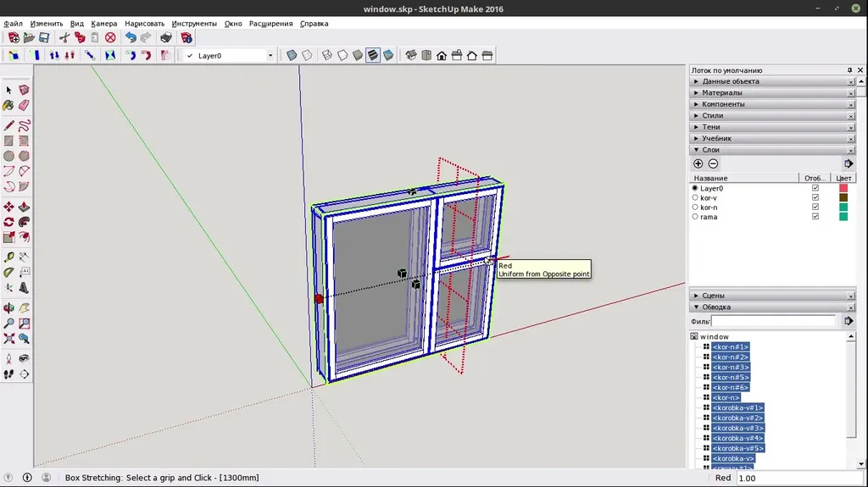Switch to X-ray face style
868x487 pixels.
(292, 55)
